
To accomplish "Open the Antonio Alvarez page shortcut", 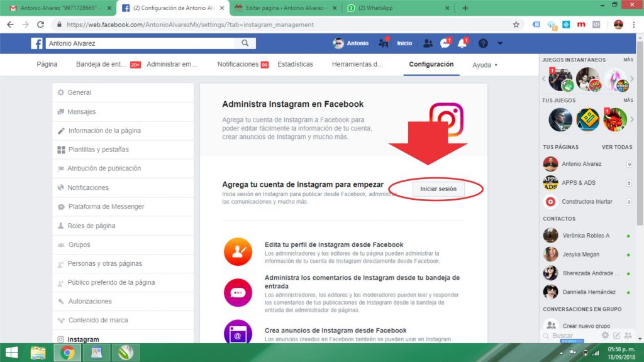I will pyautogui.click(x=587, y=164).
